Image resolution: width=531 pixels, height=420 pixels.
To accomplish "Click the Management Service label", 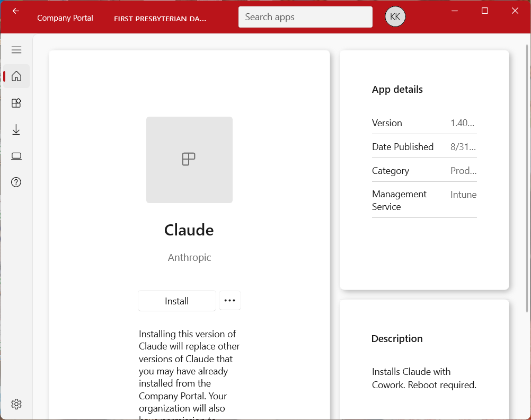I will point(399,200).
